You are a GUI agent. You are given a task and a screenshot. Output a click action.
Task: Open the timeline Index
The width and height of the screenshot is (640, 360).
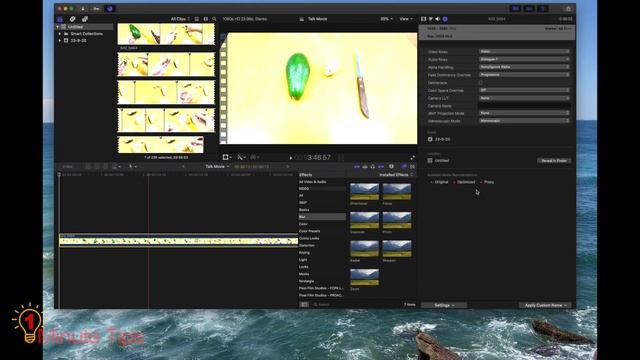point(67,167)
